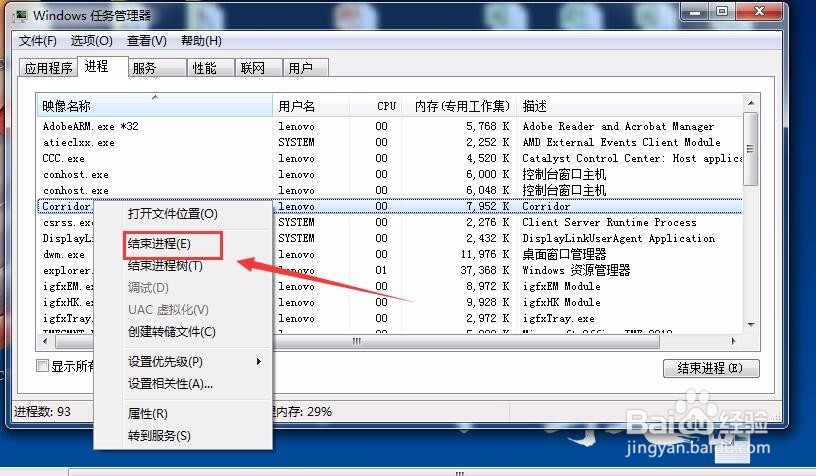Click the Task Manager title bar icon
Screen dimensions: 816x476
point(21,16)
